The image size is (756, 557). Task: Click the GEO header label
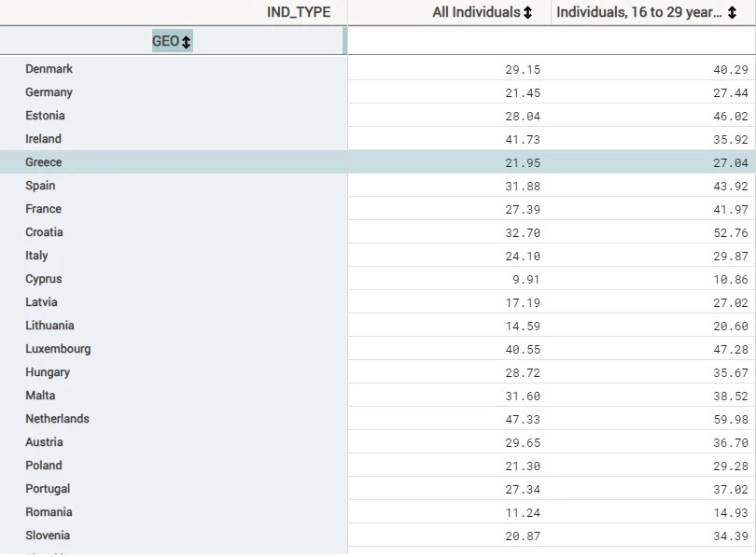pyautogui.click(x=165, y=42)
